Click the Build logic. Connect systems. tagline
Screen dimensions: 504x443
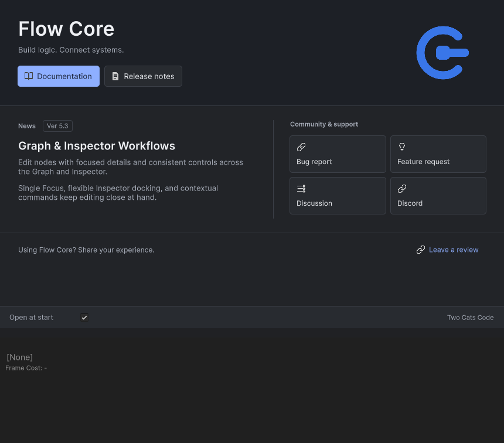[71, 50]
